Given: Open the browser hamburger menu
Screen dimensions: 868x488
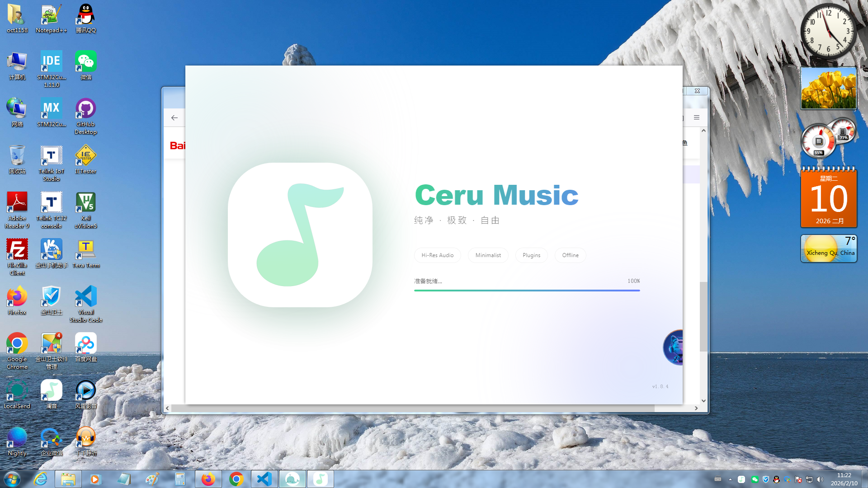Looking at the screenshot, I should point(697,117).
